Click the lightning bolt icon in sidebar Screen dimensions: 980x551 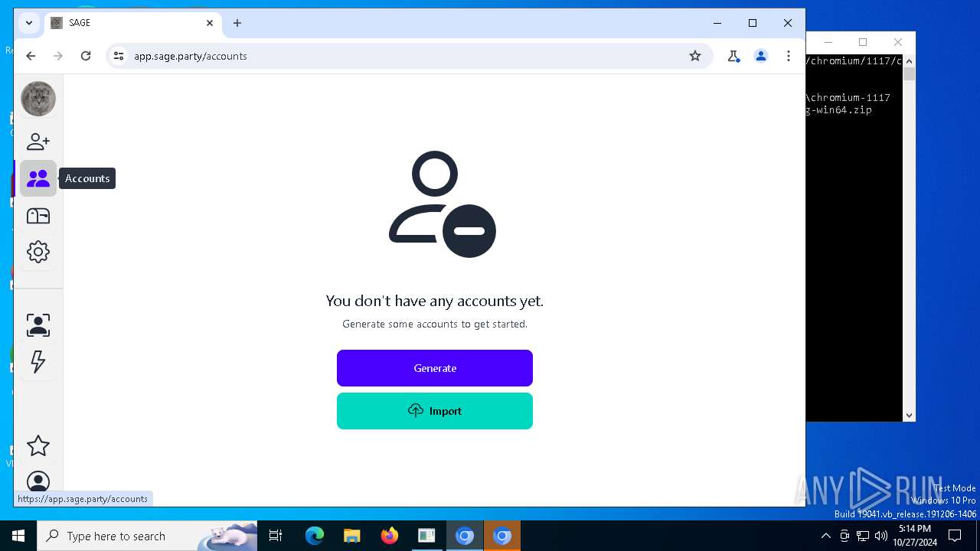pyautogui.click(x=38, y=361)
